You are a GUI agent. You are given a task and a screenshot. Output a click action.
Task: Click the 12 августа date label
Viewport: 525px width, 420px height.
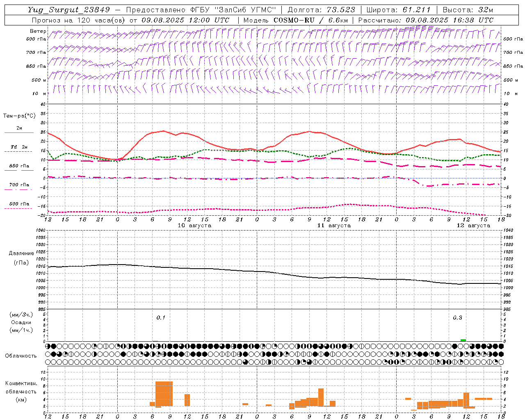tap(473, 226)
